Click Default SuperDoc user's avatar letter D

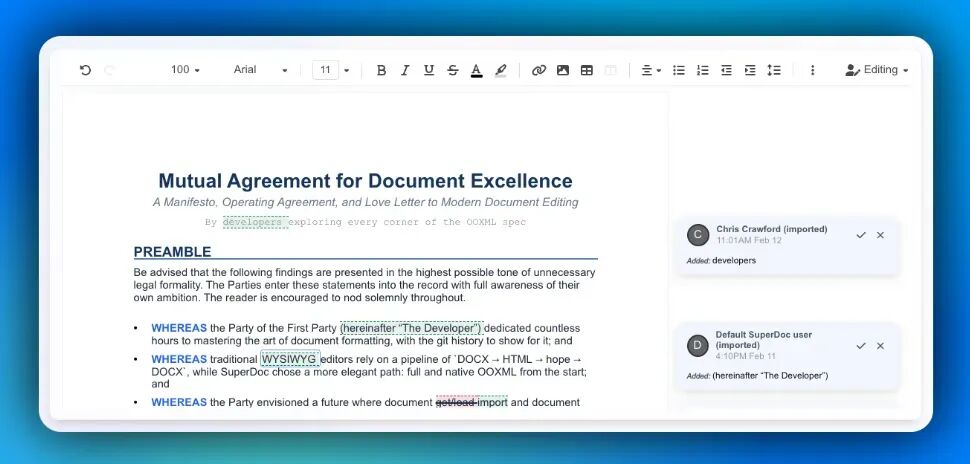pos(698,346)
